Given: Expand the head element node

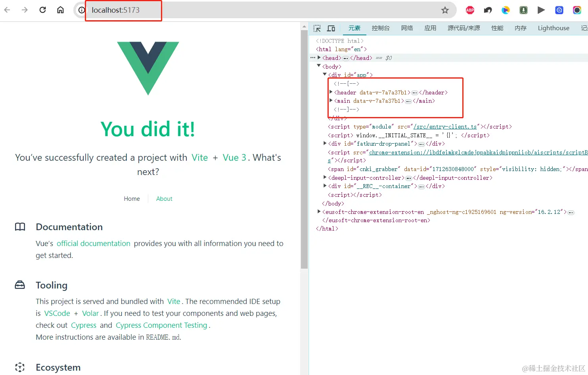Looking at the screenshot, I should 319,58.
